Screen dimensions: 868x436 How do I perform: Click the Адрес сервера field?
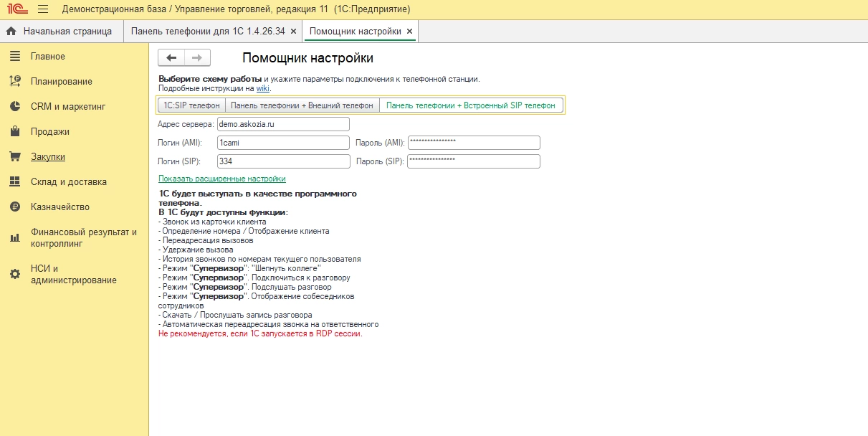283,124
